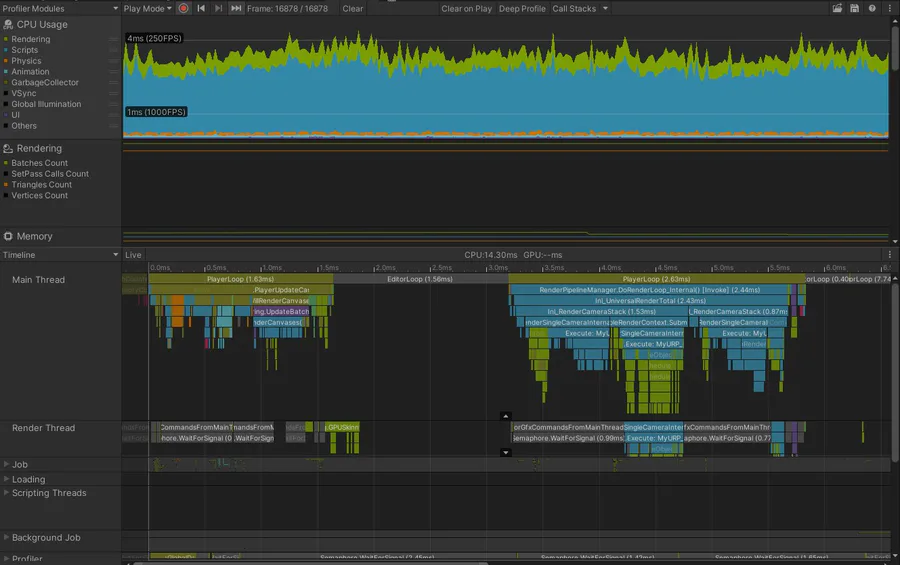Viewport: 900px width, 565px height.
Task: Toggle Clear on Play option
Action: click(x=466, y=9)
